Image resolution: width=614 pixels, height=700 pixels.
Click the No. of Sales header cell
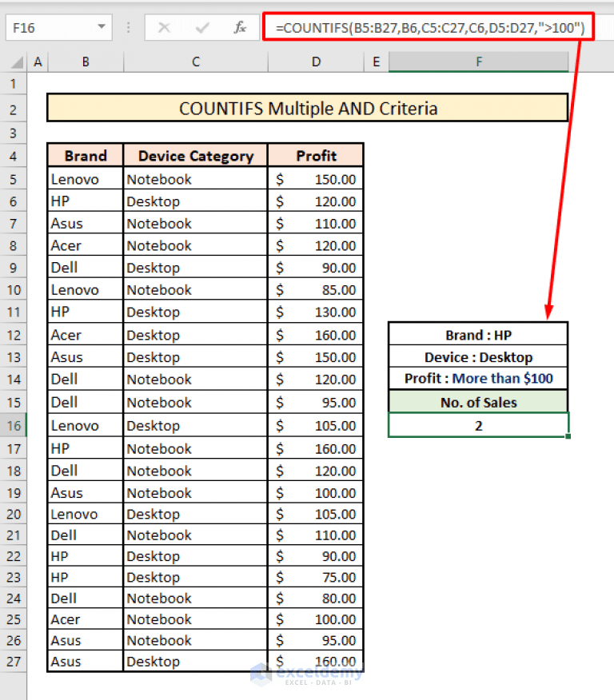[478, 402]
